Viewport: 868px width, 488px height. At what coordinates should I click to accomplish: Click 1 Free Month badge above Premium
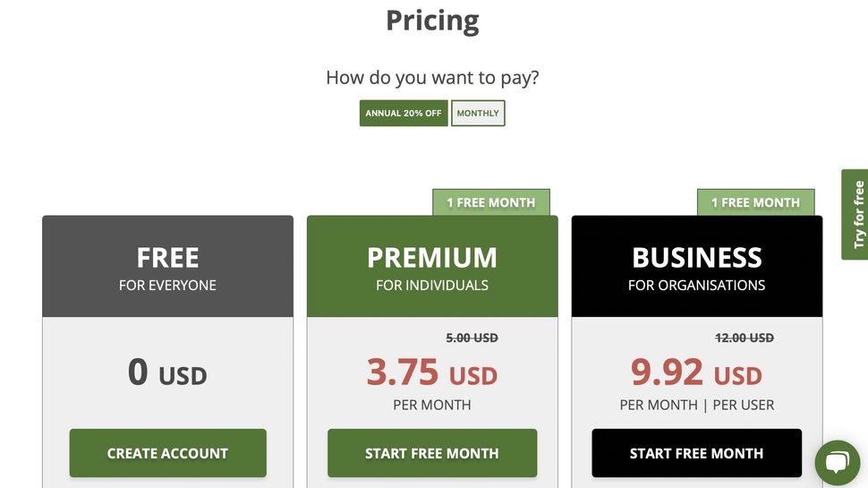491,202
